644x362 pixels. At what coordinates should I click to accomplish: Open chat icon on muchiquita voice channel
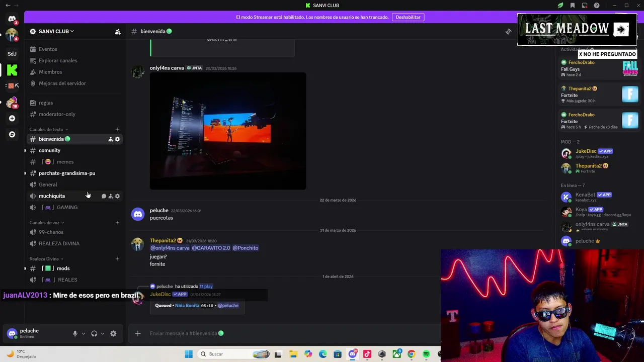click(x=104, y=196)
